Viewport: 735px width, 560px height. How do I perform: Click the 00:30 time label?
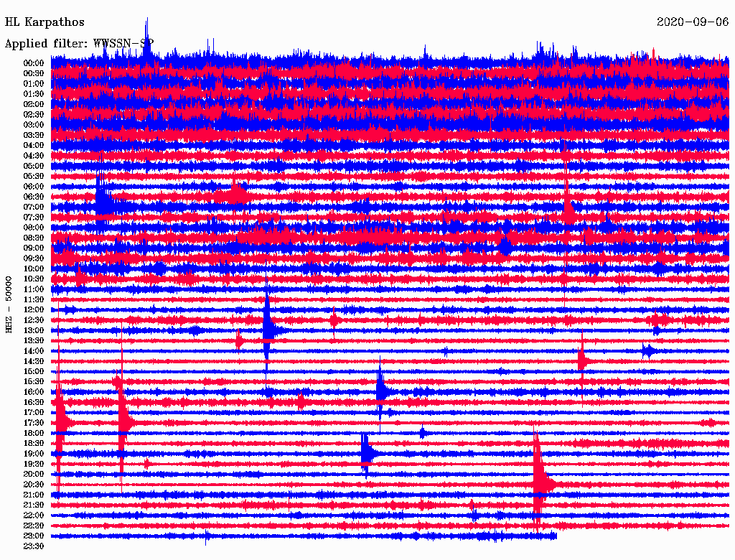pos(34,74)
